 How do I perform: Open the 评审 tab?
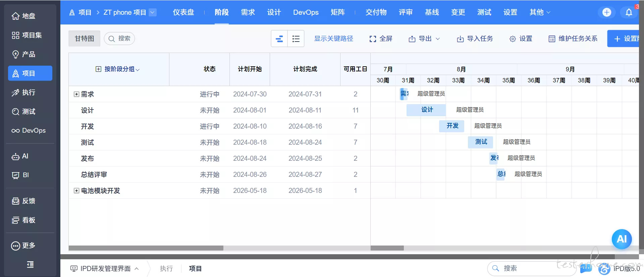pos(406,12)
